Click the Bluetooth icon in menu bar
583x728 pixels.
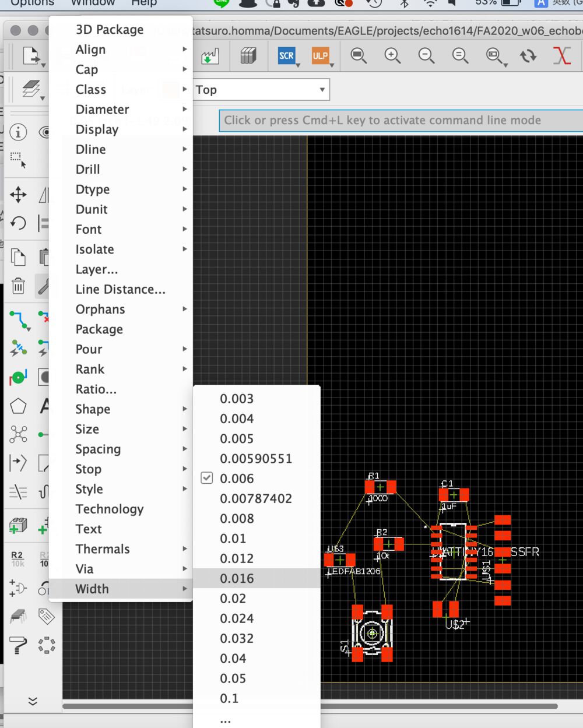click(404, 3)
